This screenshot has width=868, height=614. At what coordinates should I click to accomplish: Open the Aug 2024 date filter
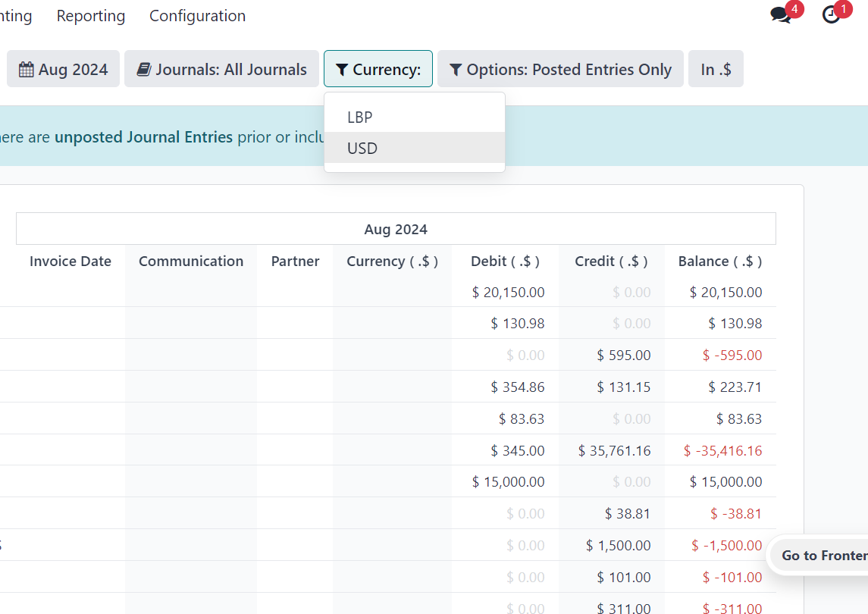[63, 69]
